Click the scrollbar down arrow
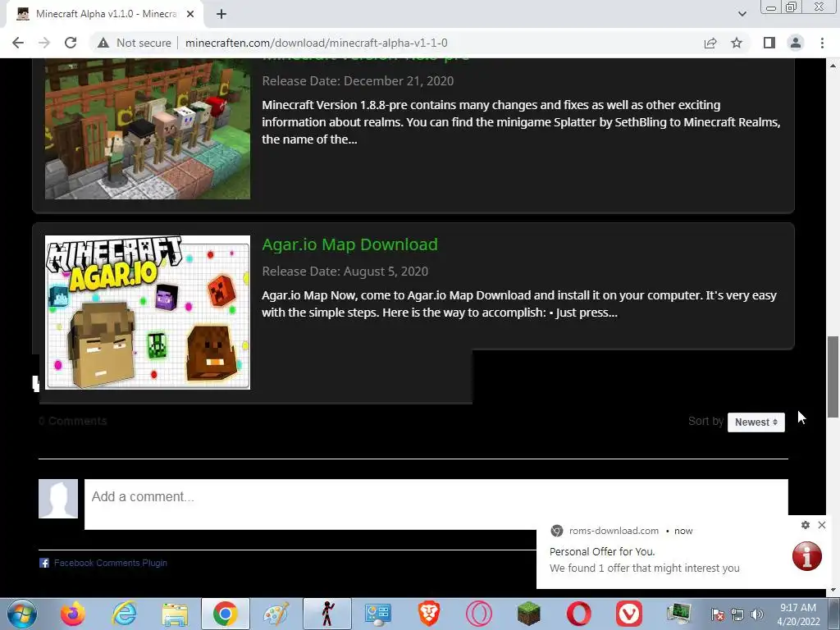The height and width of the screenshot is (630, 840). (833, 590)
